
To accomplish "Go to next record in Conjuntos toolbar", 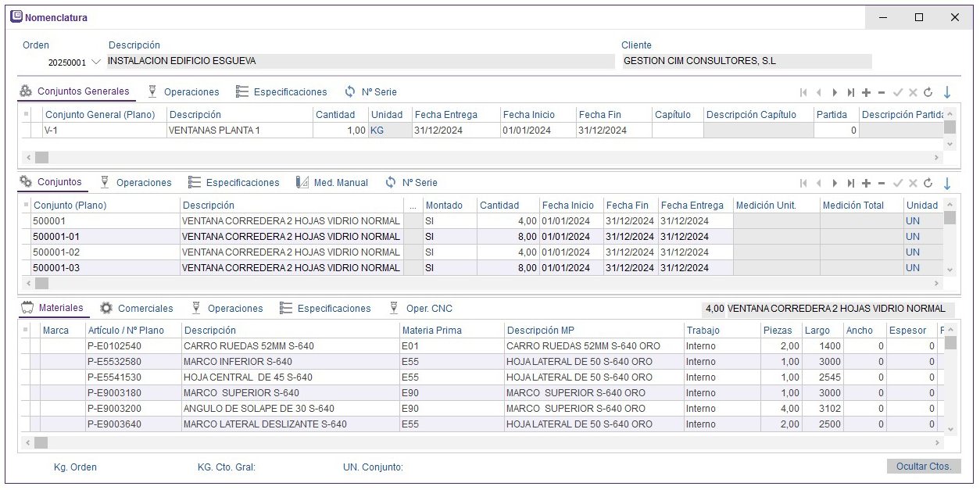I will click(835, 184).
